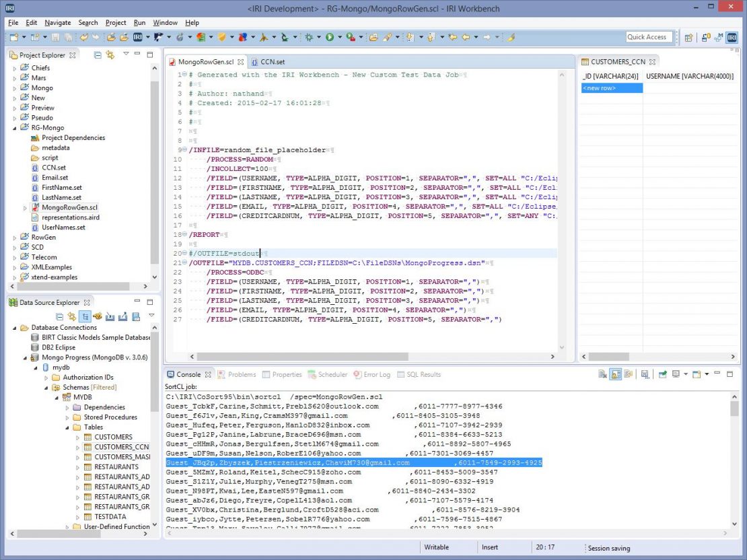Fold the /INFILE section on line 9

[x=185, y=150]
